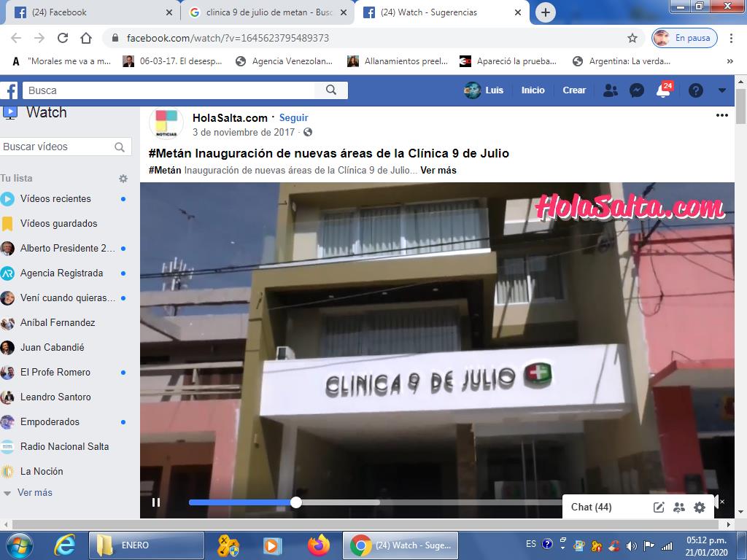This screenshot has height=560, width=747.
Task: Click the browser back arrow
Action: (x=16, y=38)
